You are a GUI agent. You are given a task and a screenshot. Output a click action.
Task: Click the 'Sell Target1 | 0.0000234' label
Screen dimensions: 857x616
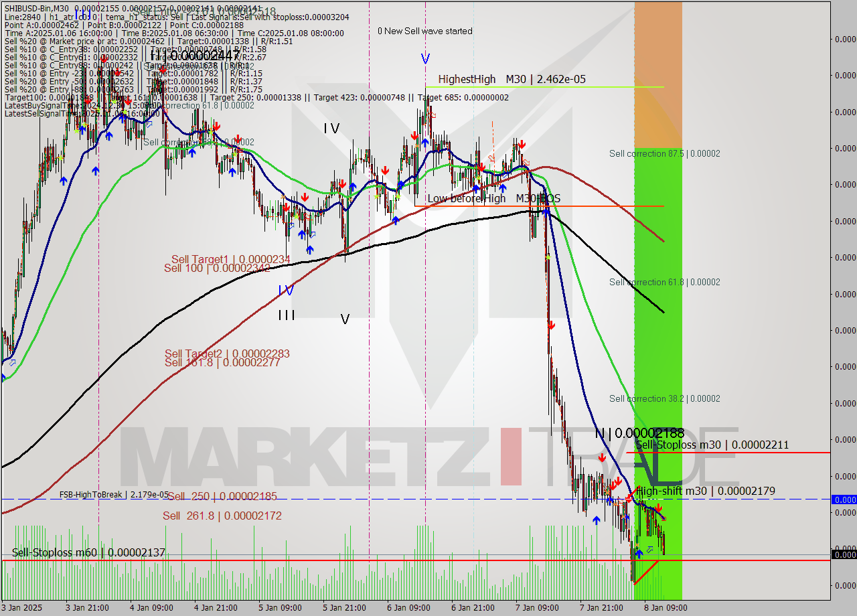231,259
